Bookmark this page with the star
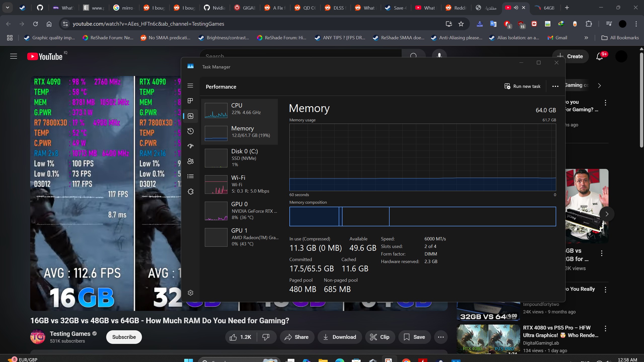 461,24
